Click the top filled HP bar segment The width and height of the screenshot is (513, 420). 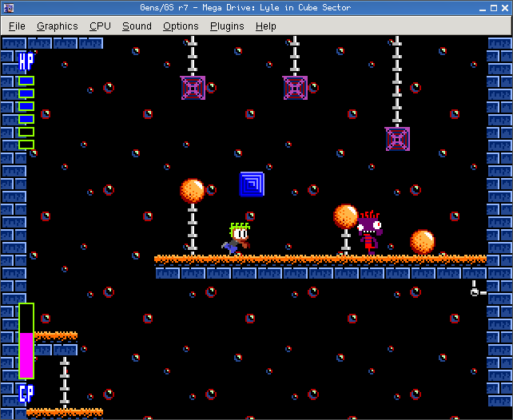pyautogui.click(x=26, y=81)
